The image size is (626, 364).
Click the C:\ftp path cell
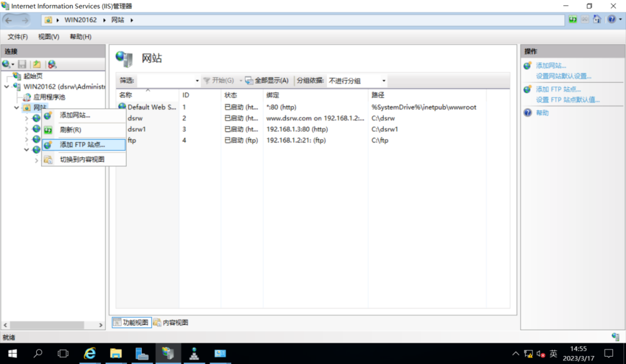click(380, 140)
